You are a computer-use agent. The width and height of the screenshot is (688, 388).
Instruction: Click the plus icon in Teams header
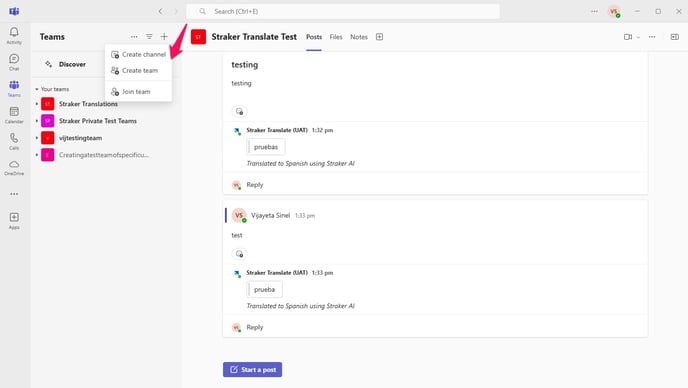pos(164,37)
